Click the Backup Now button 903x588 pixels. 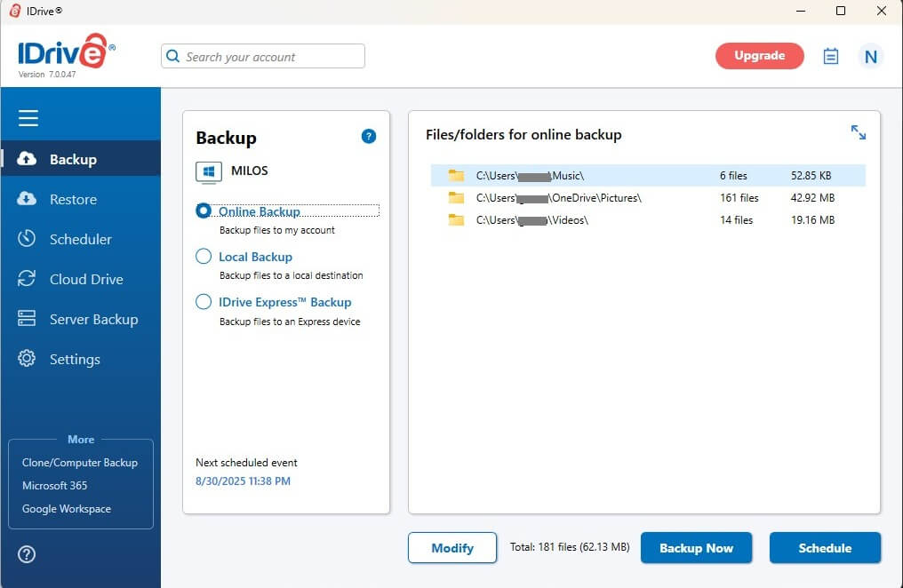(697, 548)
